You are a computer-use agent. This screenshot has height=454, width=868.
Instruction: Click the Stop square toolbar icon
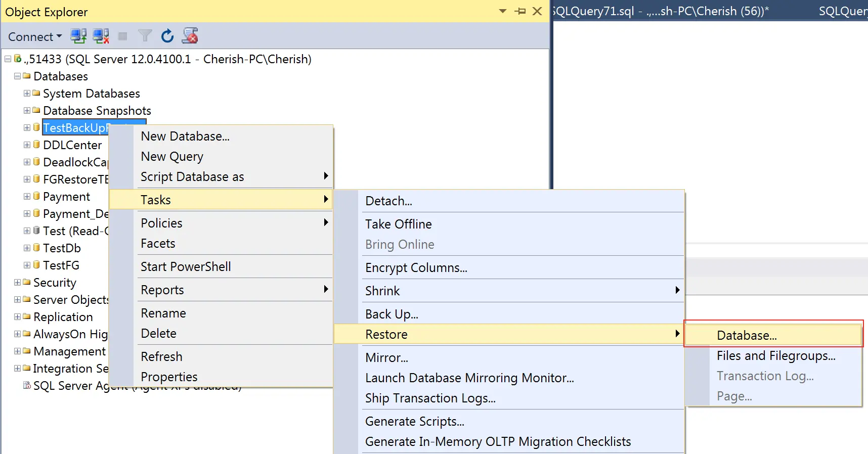coord(122,36)
